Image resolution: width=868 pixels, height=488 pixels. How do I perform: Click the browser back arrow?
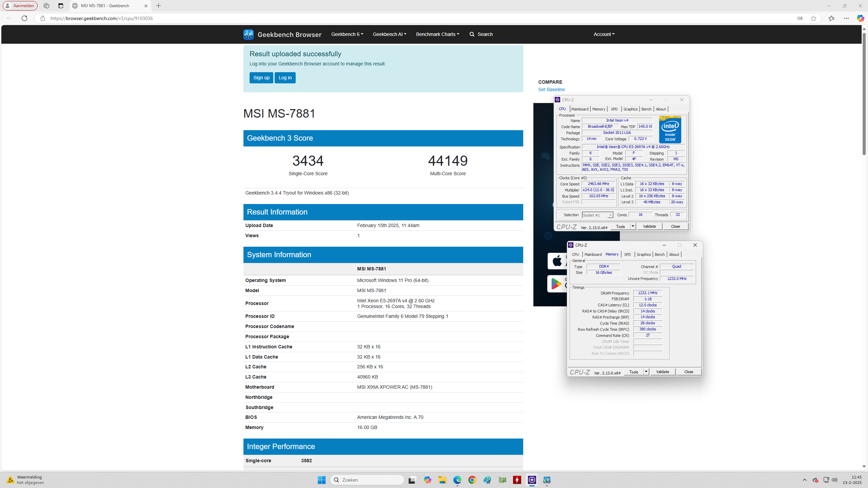click(x=9, y=18)
